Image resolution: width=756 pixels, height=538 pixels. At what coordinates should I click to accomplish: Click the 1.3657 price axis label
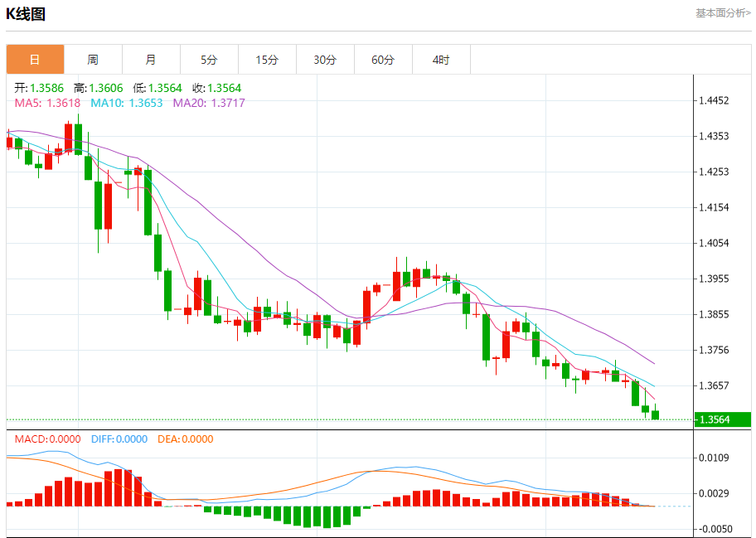tap(714, 386)
